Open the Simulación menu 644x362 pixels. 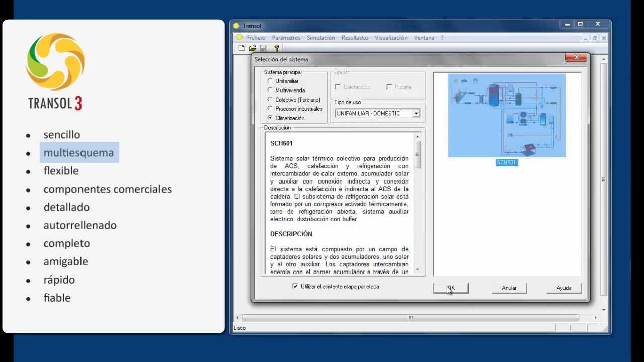[x=321, y=38]
